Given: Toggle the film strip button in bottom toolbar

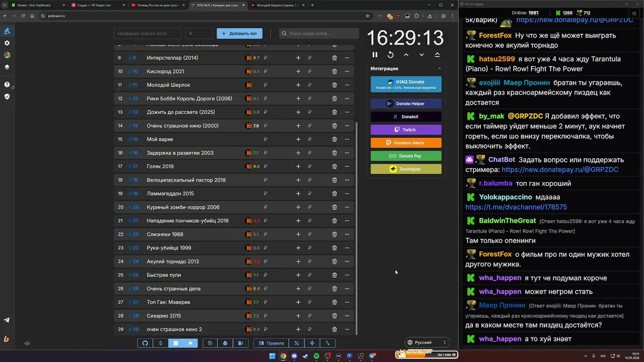Looking at the screenshot, I should (176, 343).
